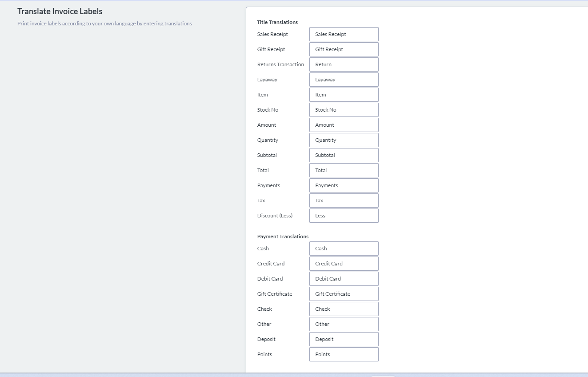Click the Sales Receipt translation input field
Viewport: 588px width, 377px height.
(x=344, y=34)
